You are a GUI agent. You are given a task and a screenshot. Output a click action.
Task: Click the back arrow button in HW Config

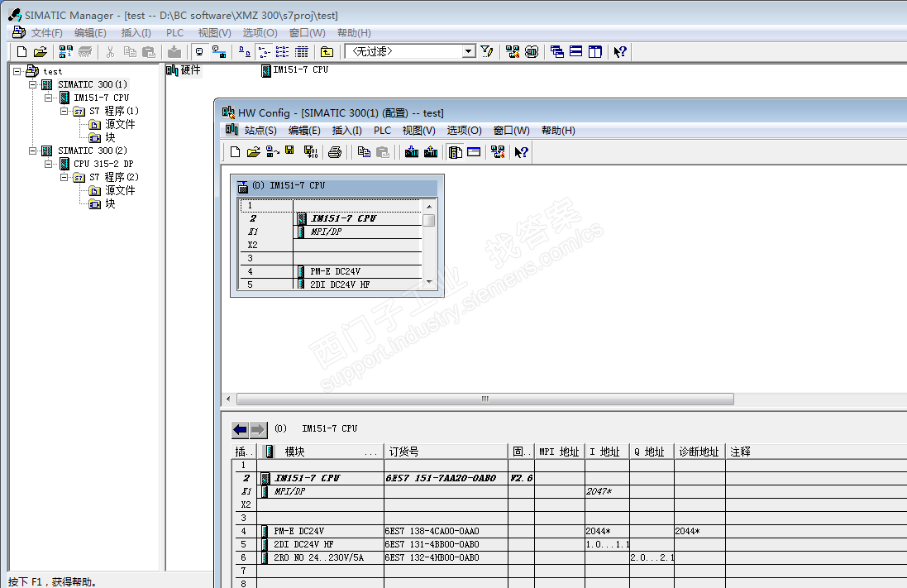click(x=240, y=429)
